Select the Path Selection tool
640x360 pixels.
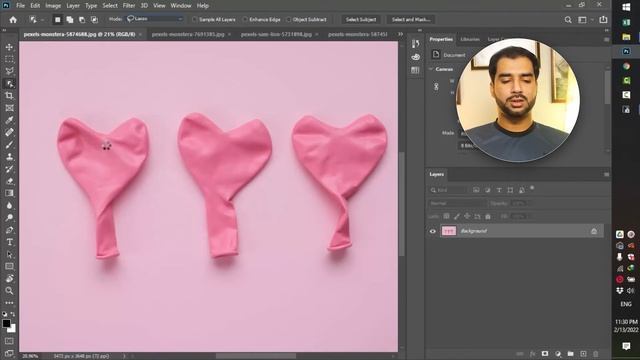pyautogui.click(x=9, y=254)
